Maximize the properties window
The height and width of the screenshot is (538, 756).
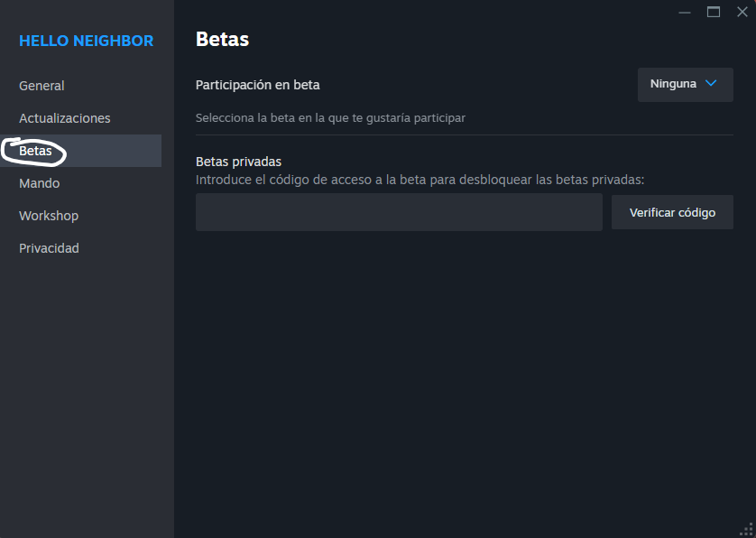click(714, 12)
